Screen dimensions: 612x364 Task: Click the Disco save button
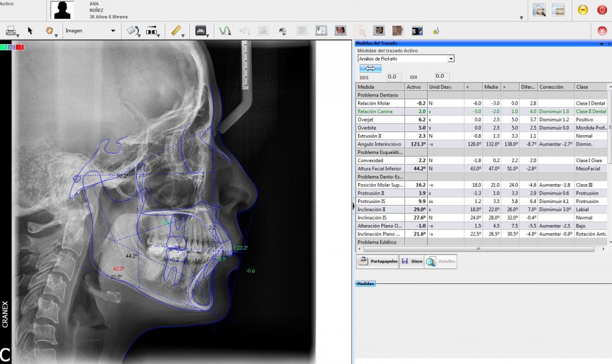click(x=412, y=261)
